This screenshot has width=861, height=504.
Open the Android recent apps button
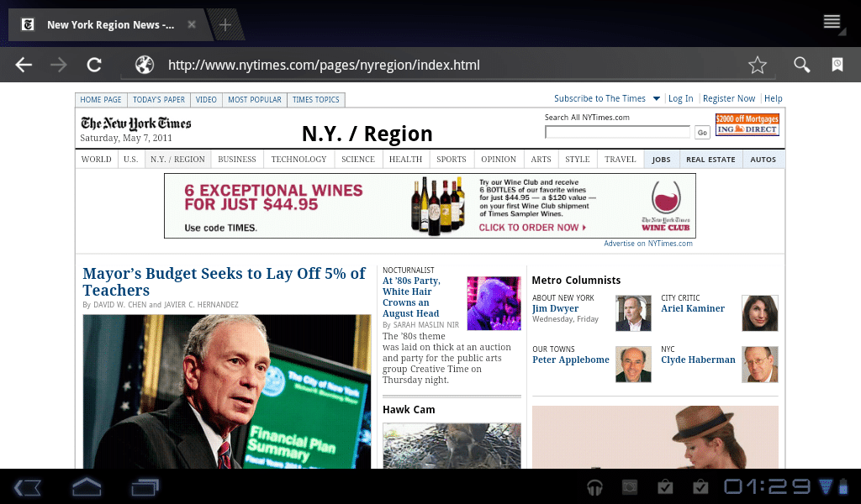click(145, 487)
